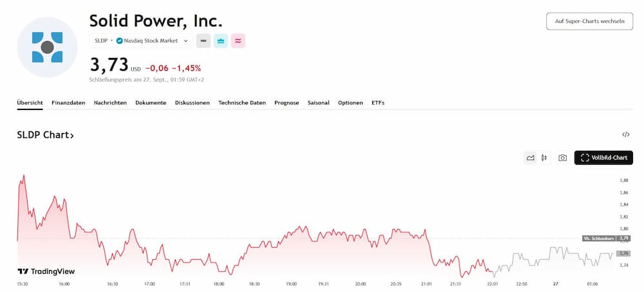Switch to the Nachrichten tab
This screenshot has width=644, height=292.
pyautogui.click(x=110, y=103)
